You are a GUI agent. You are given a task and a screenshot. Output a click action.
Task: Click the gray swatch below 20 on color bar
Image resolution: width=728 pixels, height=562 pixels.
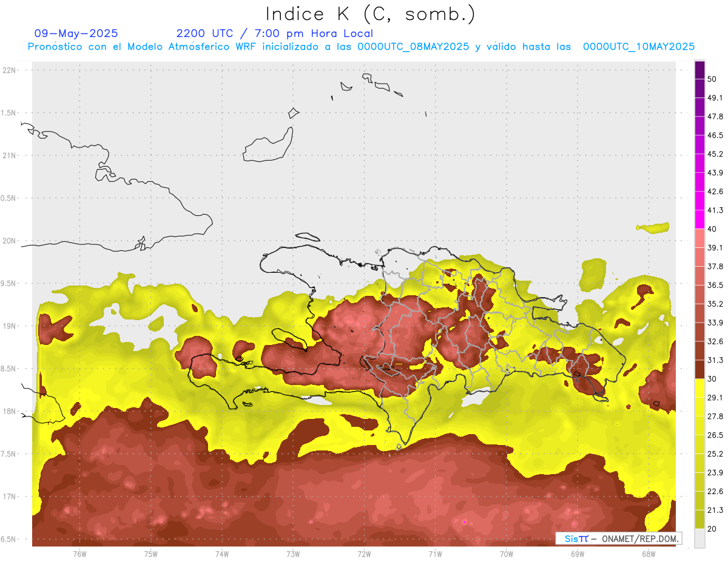699,538
